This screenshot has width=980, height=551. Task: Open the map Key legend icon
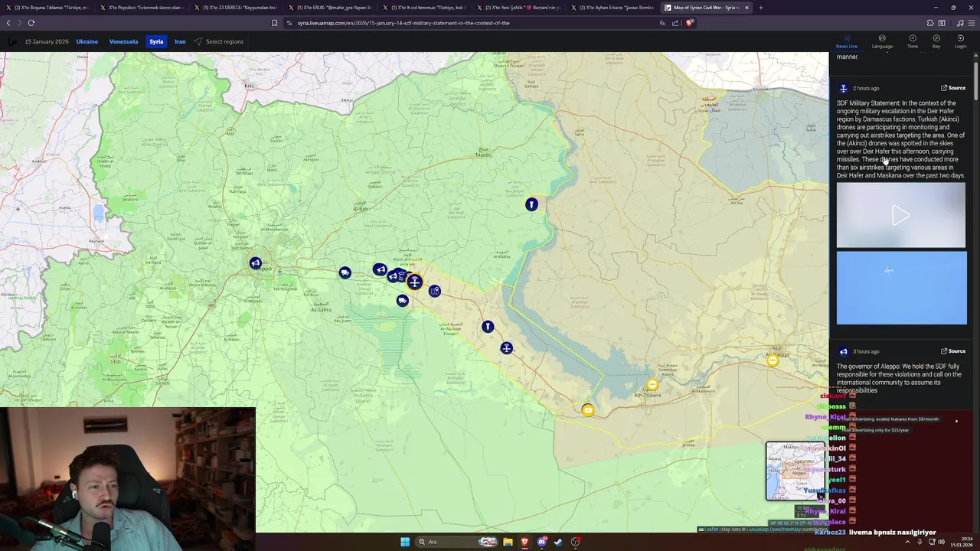[x=936, y=41]
